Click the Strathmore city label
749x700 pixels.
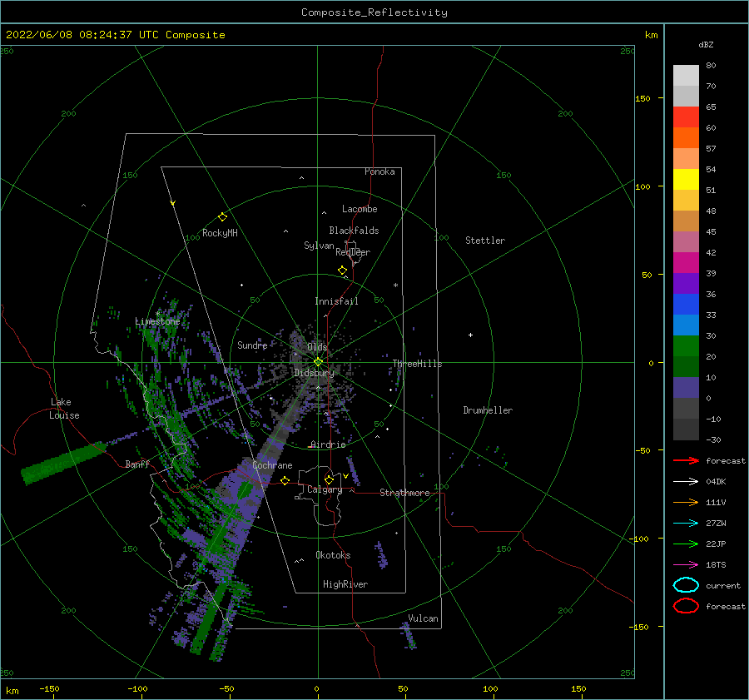404,493
